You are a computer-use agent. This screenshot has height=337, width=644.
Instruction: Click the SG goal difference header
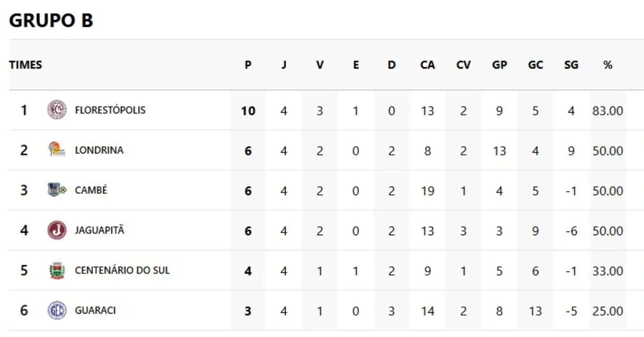[x=571, y=65]
